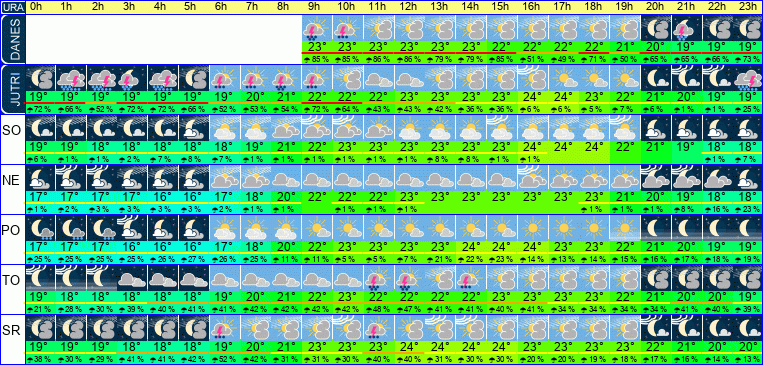Click the NE 4h 16° temperature cell

[163, 197]
